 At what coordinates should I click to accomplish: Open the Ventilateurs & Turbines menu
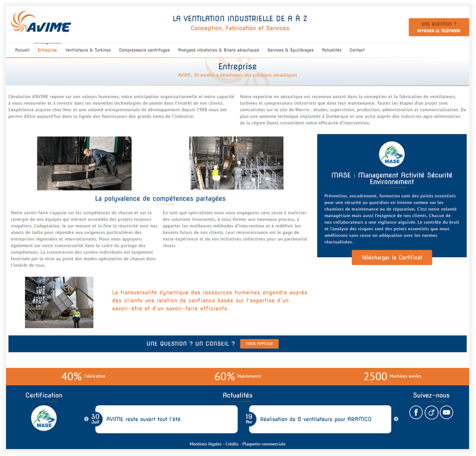(x=88, y=50)
